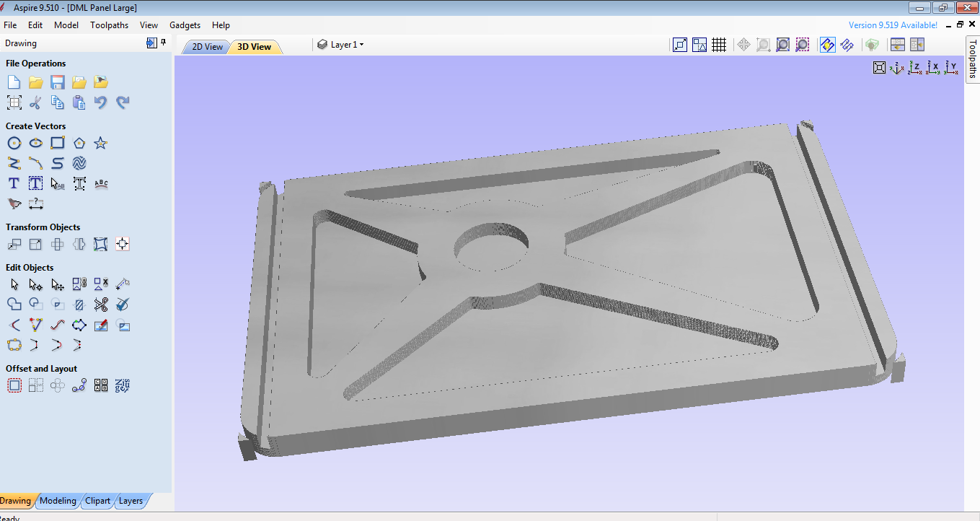Toggle the pin on Drawing panel
Viewport: 980px width, 521px height.
coord(164,43)
